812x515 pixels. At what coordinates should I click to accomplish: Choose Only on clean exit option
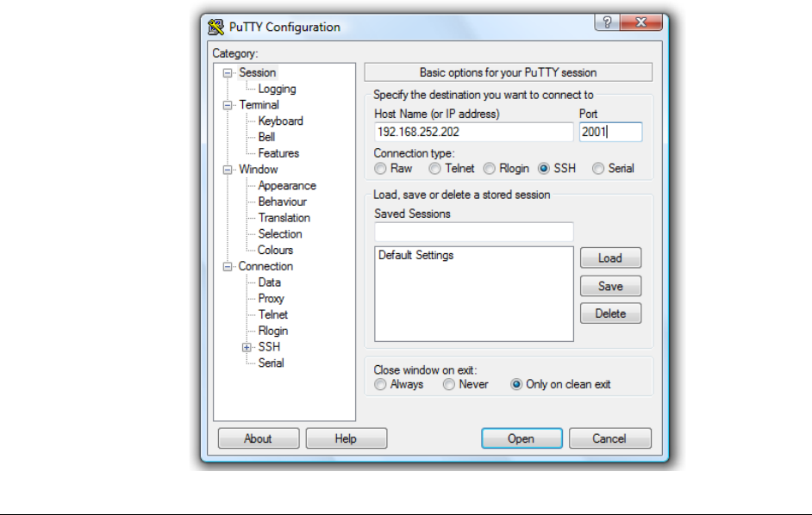(516, 385)
